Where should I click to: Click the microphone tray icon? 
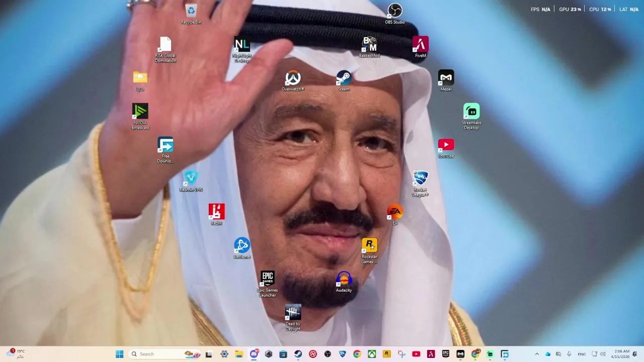569,354
